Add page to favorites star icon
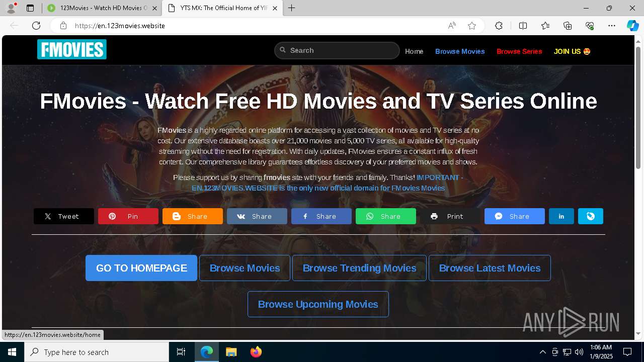644x362 pixels. 472,26
